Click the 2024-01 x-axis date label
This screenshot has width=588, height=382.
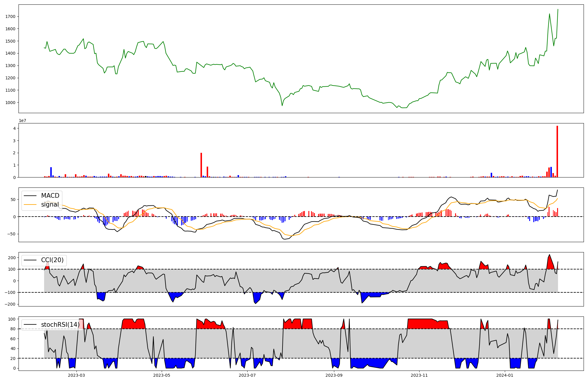coord(505,375)
